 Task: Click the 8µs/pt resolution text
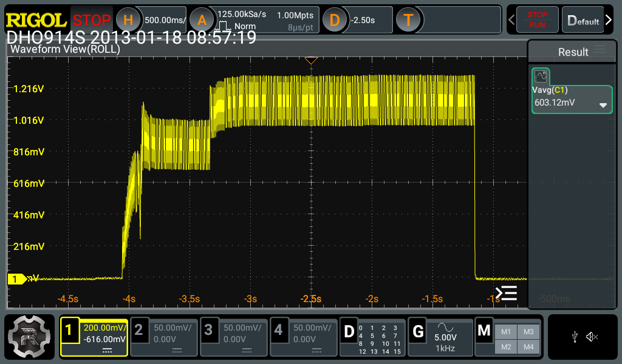click(x=300, y=27)
